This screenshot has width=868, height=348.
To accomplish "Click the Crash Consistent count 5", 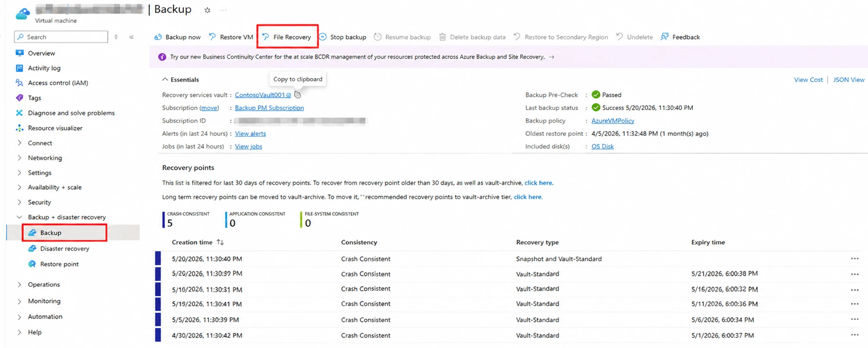I will tap(170, 223).
